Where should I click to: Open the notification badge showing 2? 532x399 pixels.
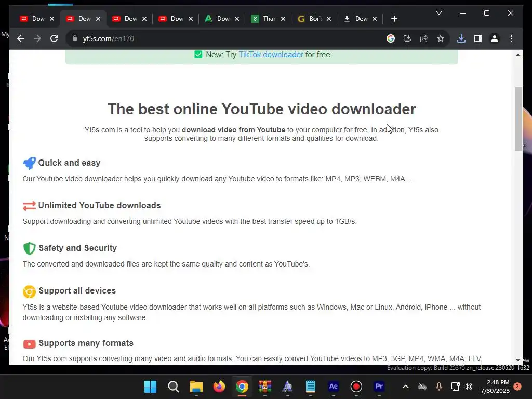(x=517, y=387)
